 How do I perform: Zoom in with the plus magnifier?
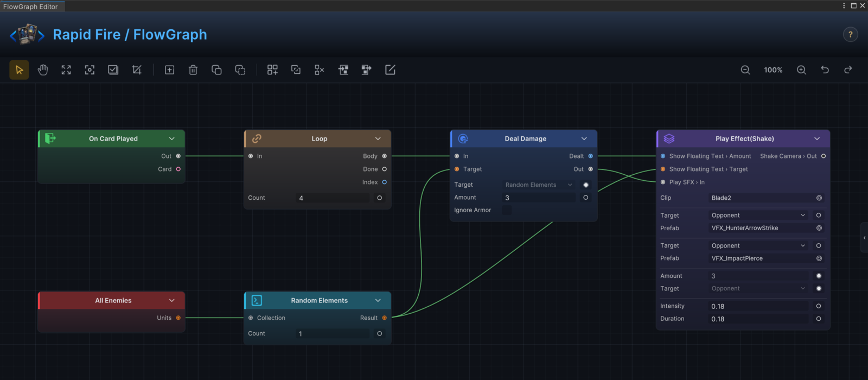801,70
